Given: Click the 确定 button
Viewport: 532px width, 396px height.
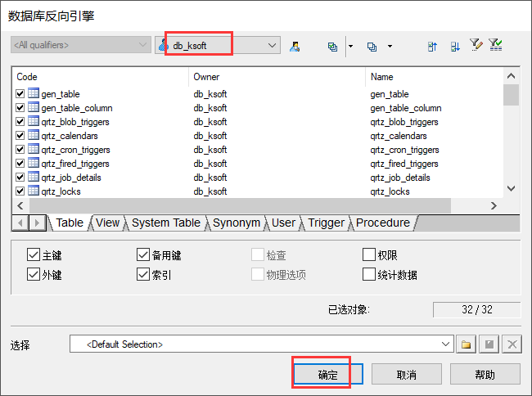Looking at the screenshot, I should point(328,374).
